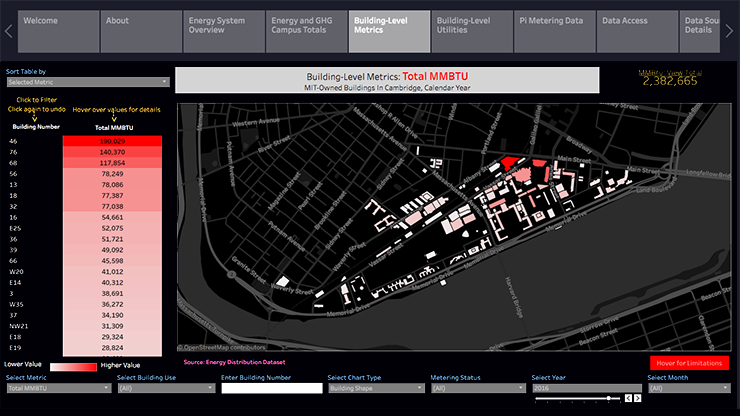
Task: Expand the Select Metric dropdown
Action: click(58, 388)
